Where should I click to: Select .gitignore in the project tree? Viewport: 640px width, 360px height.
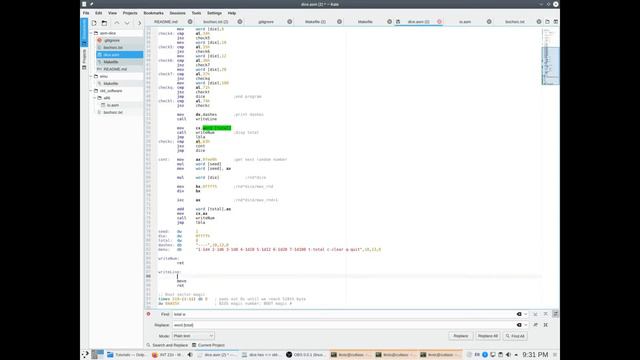(111, 40)
